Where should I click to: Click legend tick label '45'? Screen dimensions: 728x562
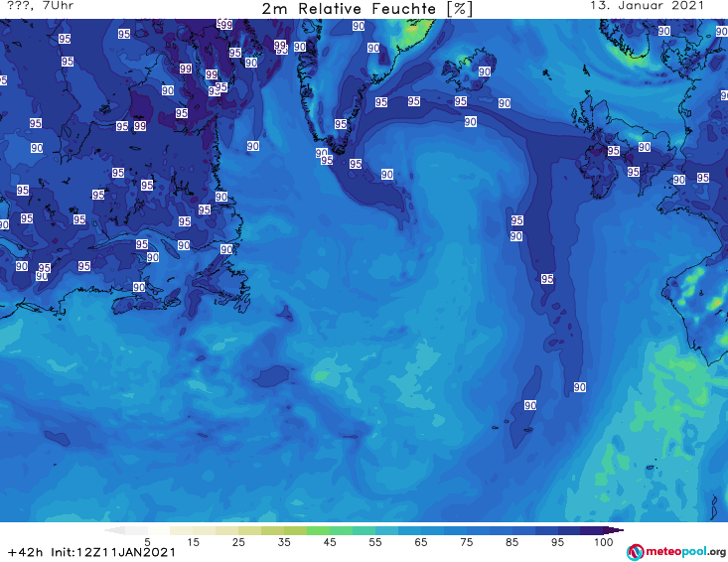(x=330, y=542)
